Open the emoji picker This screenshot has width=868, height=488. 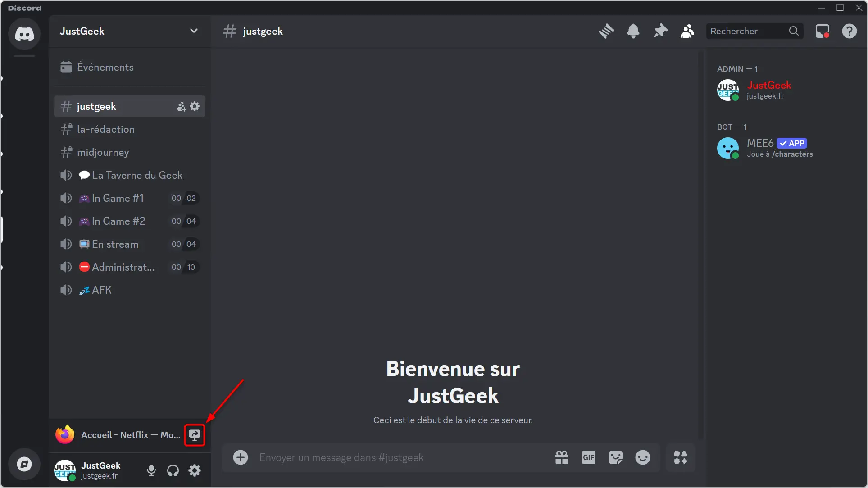coord(643,457)
